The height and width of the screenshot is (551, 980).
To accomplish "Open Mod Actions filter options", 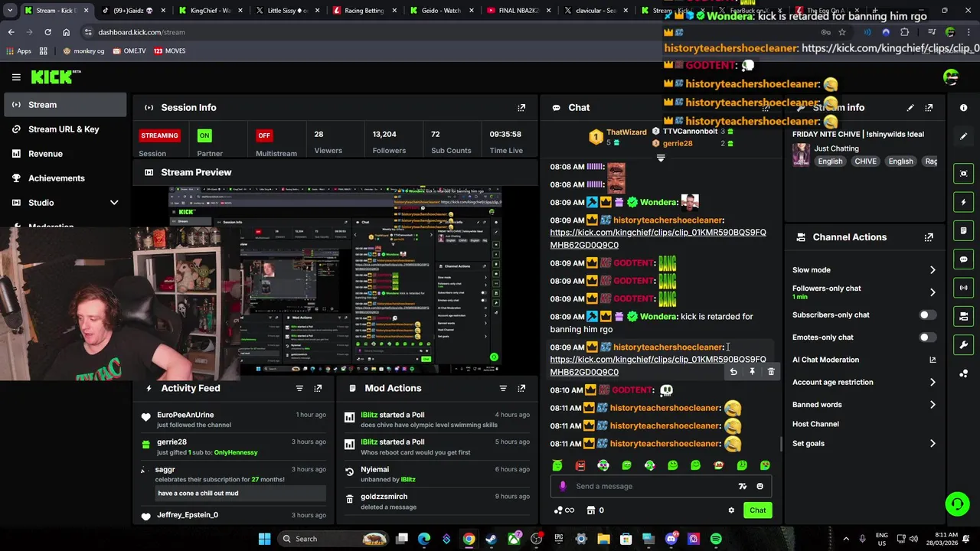I will click(503, 388).
